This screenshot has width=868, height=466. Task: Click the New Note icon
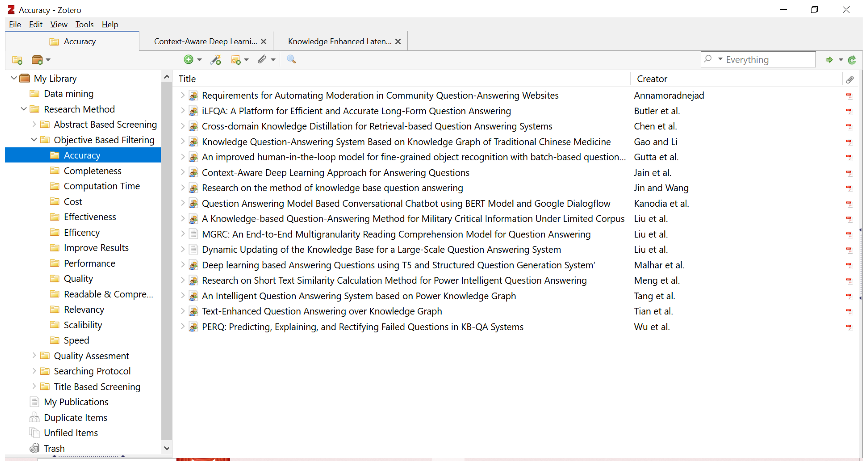[236, 60]
